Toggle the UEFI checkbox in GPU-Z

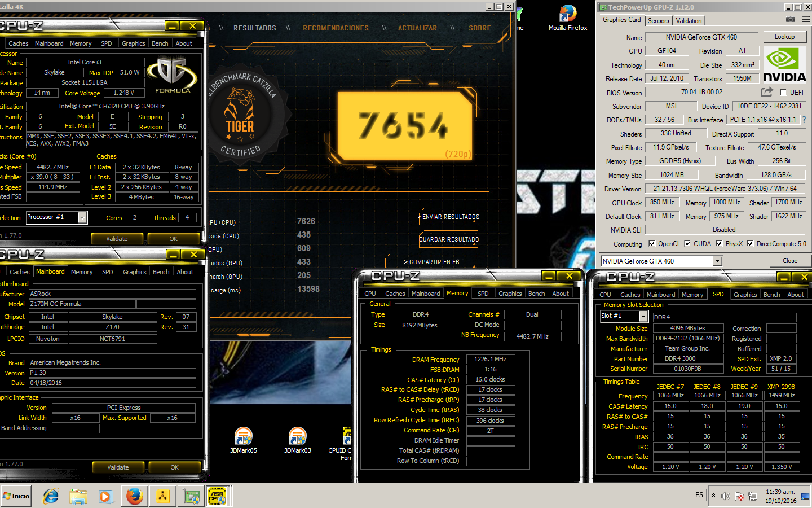pyautogui.click(x=783, y=92)
